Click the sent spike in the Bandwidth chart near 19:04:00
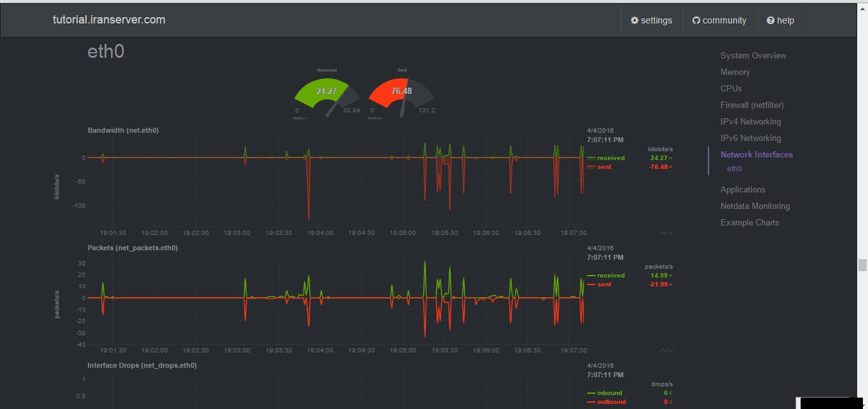Viewport: 868px width, 409px height. (309, 197)
